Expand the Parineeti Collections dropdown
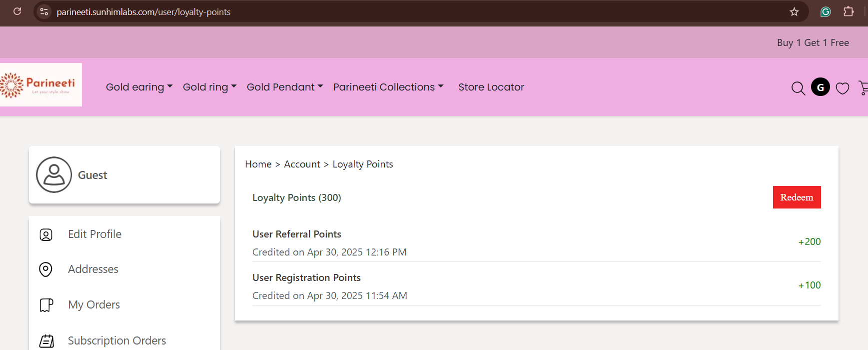Image resolution: width=868 pixels, height=350 pixels. (x=388, y=87)
